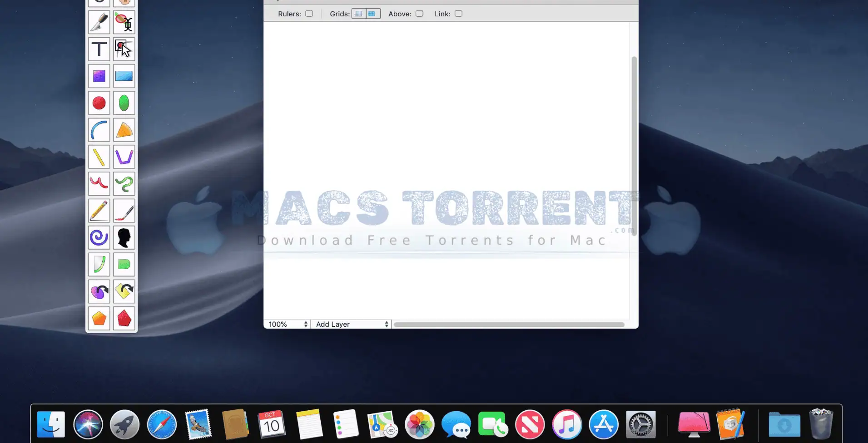Viewport: 868px width, 443px height.
Task: Select the rotated purple oval tool
Action: (99, 291)
